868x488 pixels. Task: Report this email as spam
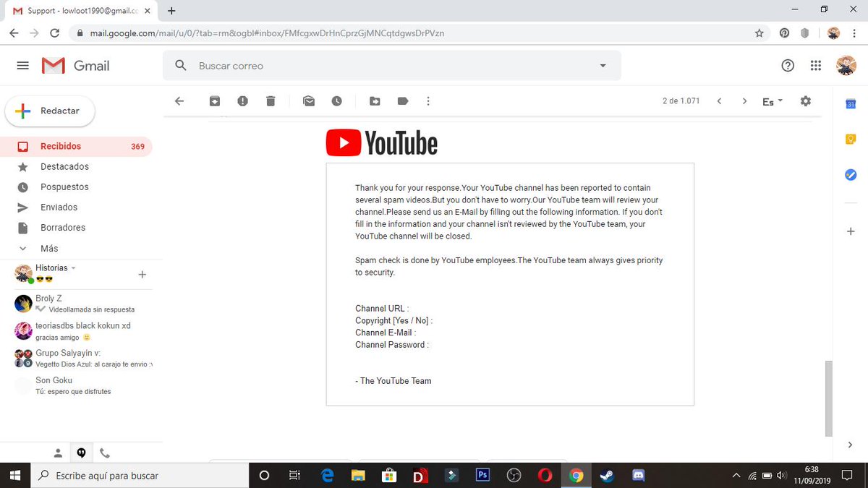(x=242, y=101)
